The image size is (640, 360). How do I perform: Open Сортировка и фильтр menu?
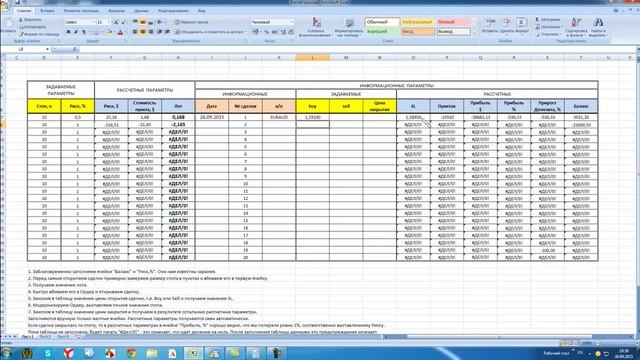point(576,27)
